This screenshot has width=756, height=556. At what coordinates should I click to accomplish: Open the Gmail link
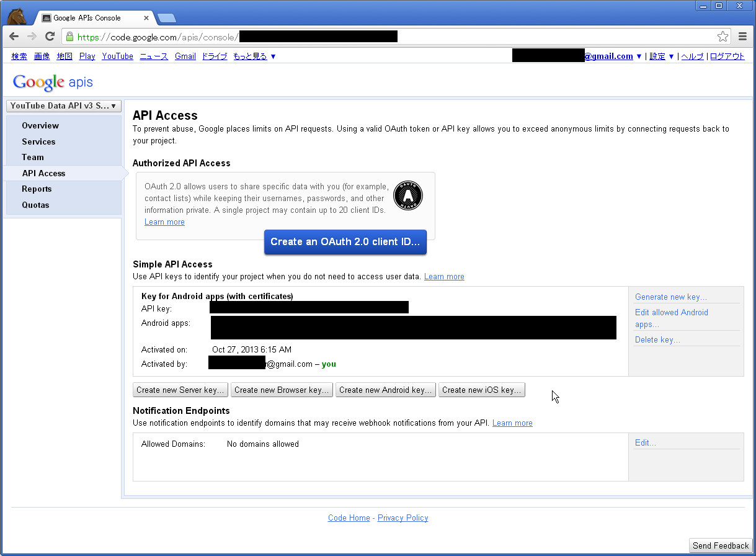[185, 56]
